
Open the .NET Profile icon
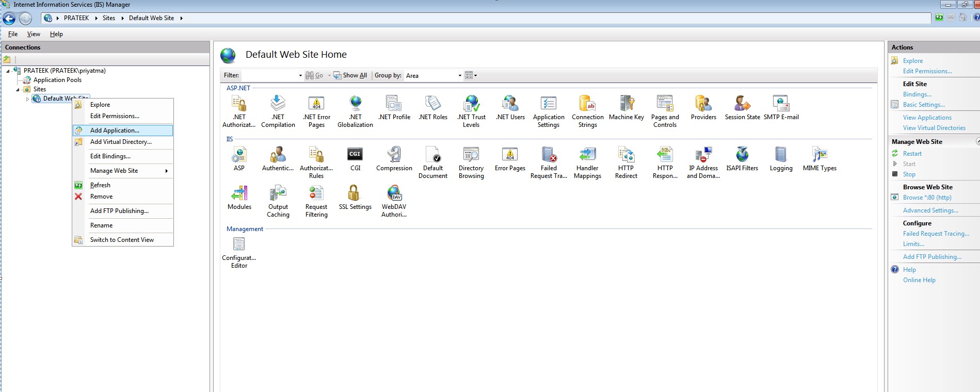[394, 108]
